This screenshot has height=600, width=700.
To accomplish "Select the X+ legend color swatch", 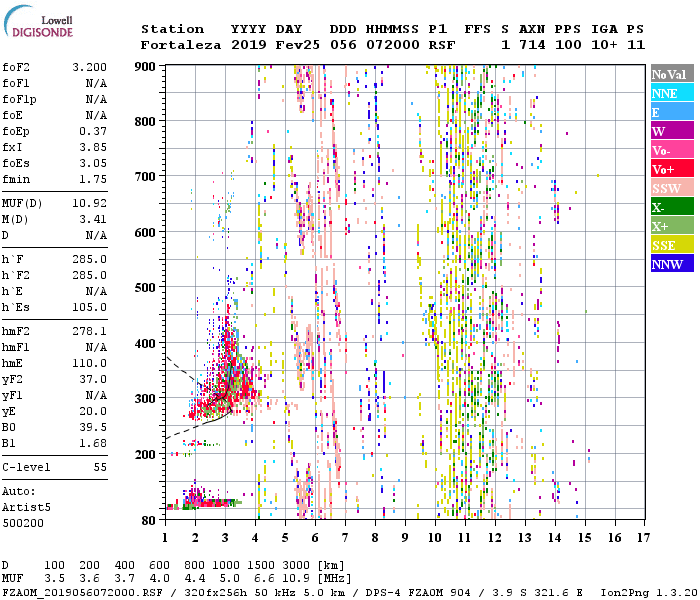I will (x=672, y=226).
